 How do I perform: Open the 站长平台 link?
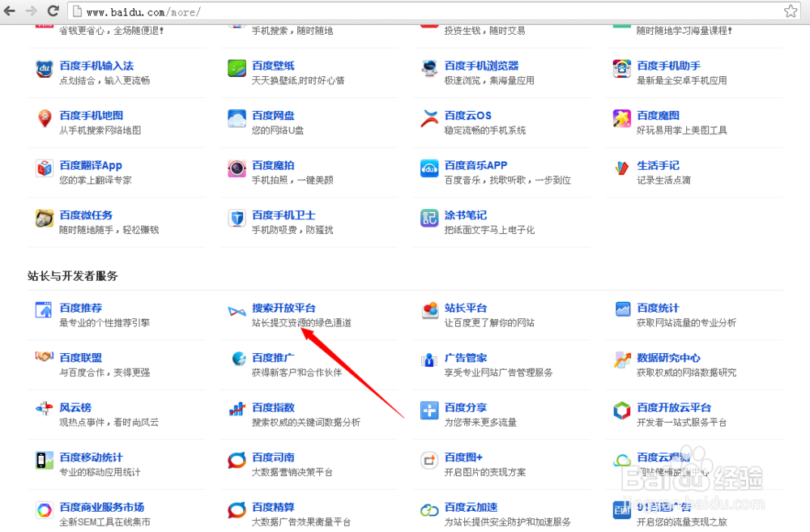coord(466,309)
